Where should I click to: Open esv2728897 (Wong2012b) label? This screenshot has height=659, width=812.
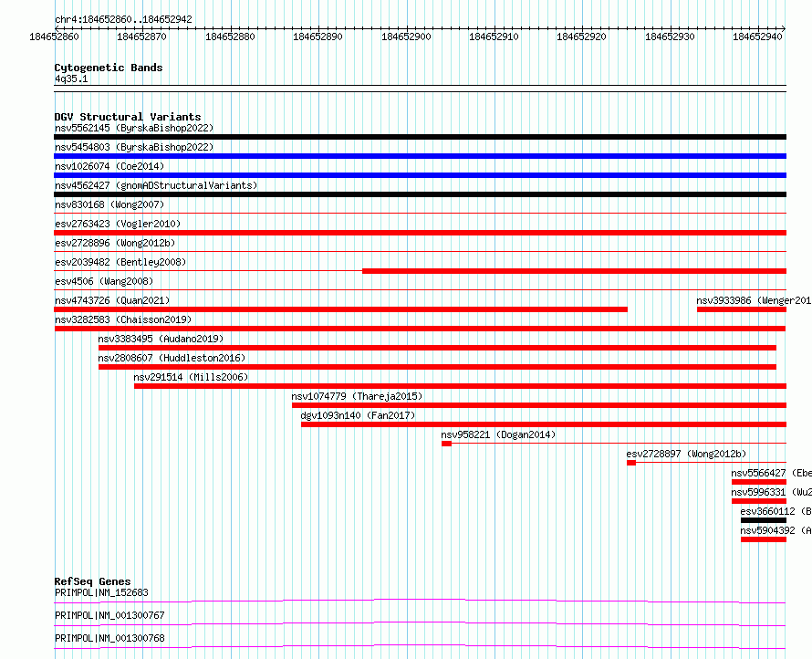(x=686, y=454)
